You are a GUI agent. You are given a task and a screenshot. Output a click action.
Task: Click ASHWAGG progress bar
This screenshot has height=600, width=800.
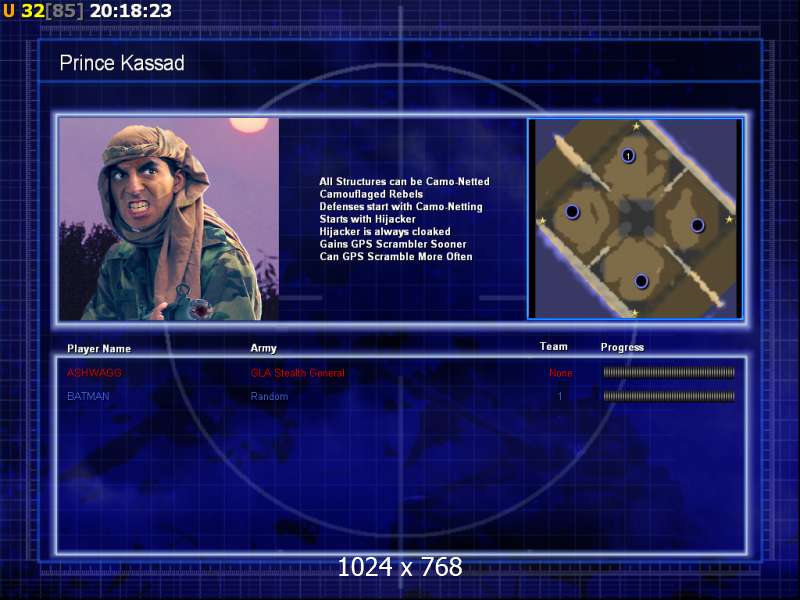coord(669,372)
